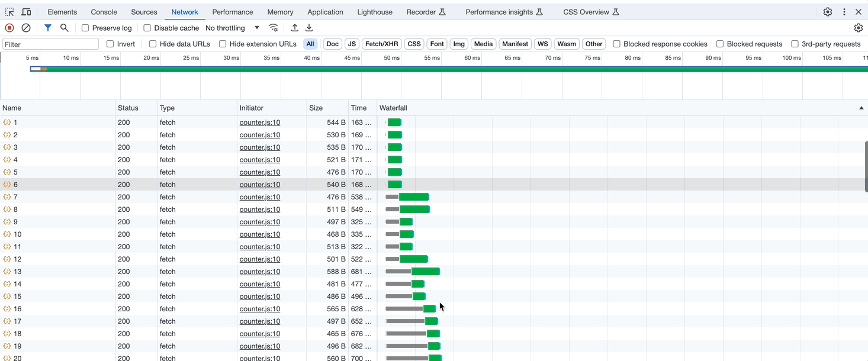Toggle the device toolbar icon
The width and height of the screenshot is (868, 361).
26,12
